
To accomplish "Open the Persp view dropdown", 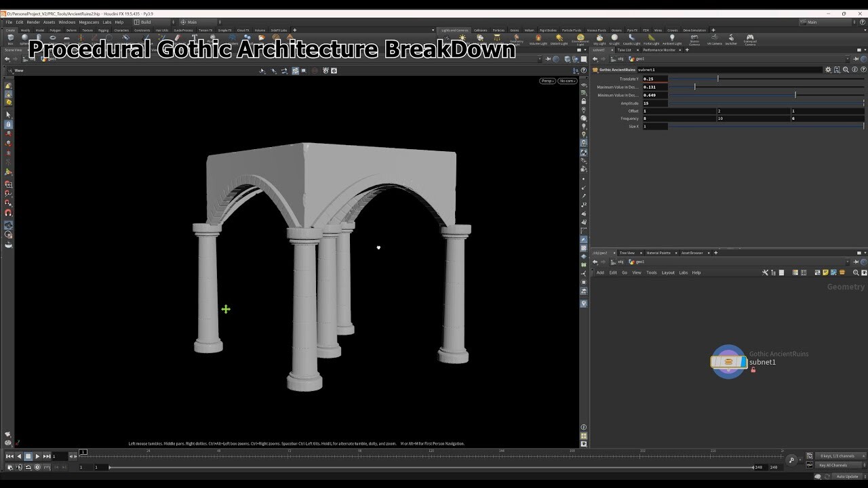I will [x=547, y=81].
